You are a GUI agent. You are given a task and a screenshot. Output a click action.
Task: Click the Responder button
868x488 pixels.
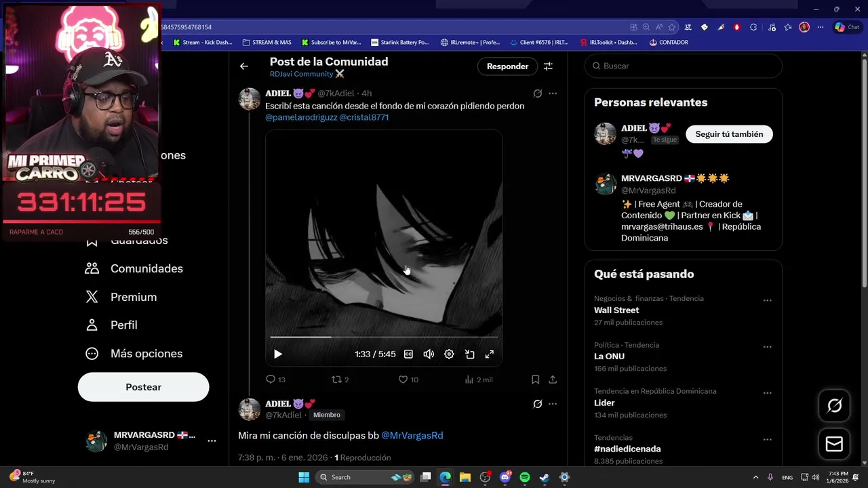507,66
